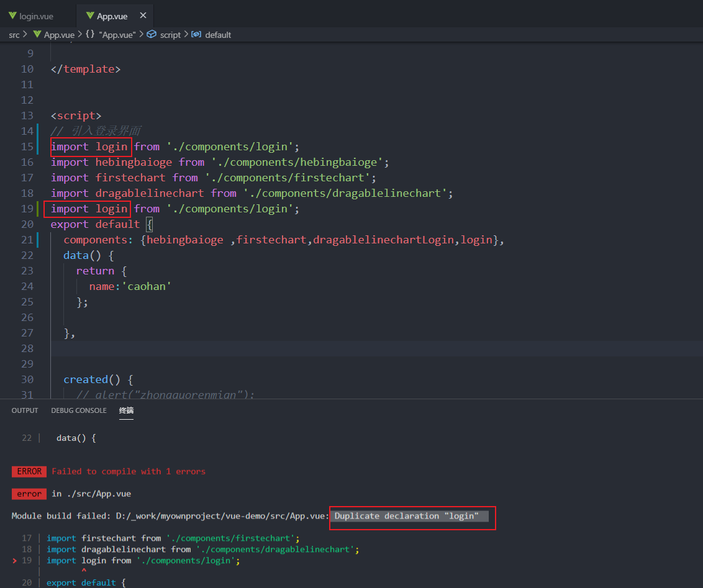The height and width of the screenshot is (588, 703).
Task: Click the App.vue file breadcrumb
Action: tap(59, 35)
